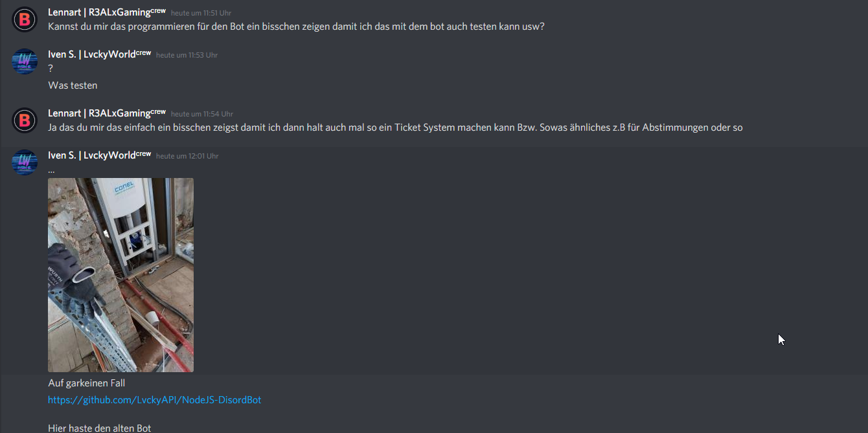Click Iven's avatar beside the 11:53 message
This screenshot has width=868, height=433.
coord(25,61)
